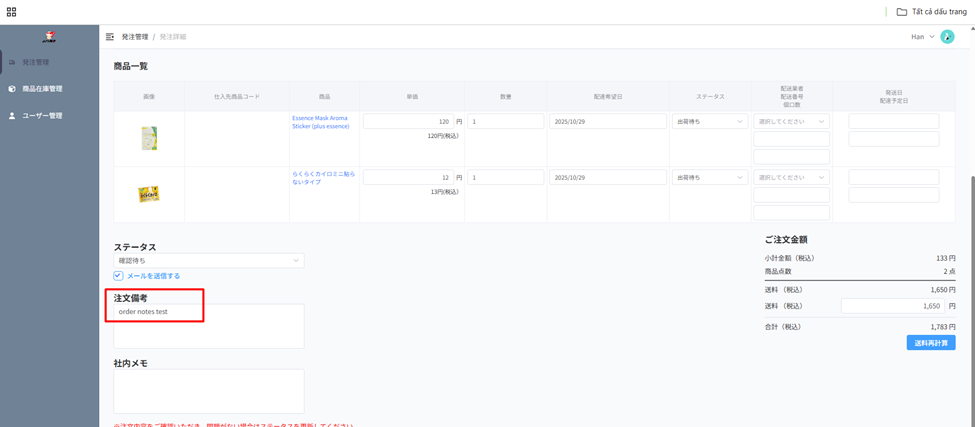Open the browser apps grid icon
This screenshot has height=427, width=975.
point(11,12)
